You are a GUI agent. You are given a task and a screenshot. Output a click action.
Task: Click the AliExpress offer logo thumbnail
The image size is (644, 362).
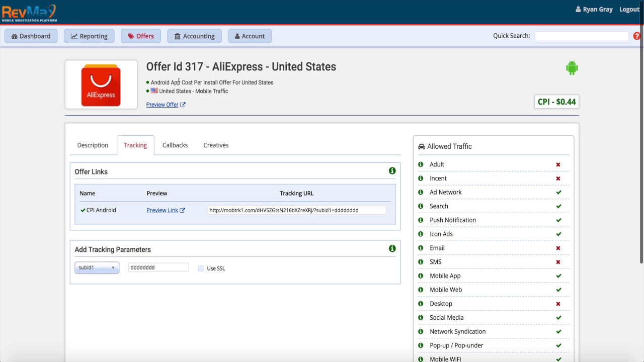pos(101,84)
